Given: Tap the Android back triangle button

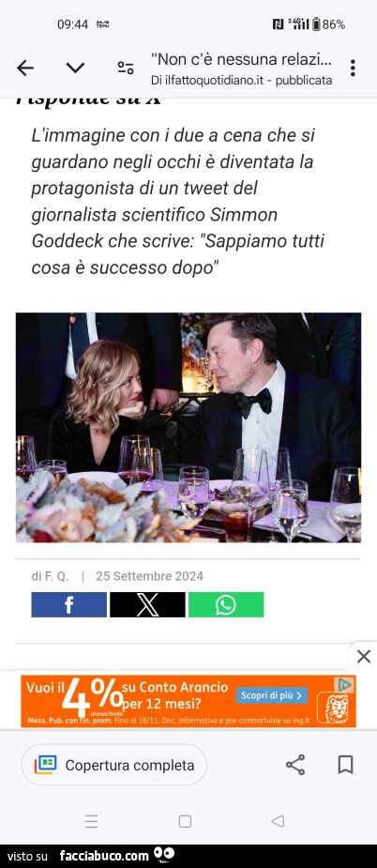Looking at the screenshot, I should (279, 821).
